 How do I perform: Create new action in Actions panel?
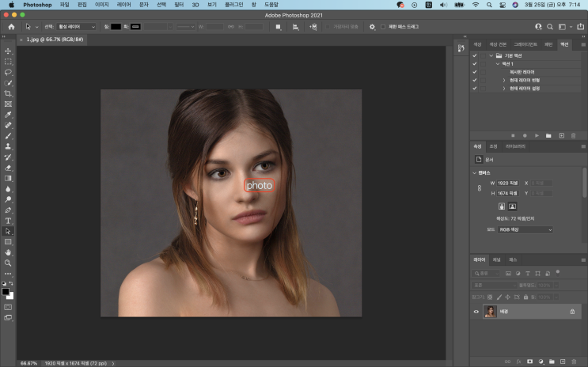(561, 135)
